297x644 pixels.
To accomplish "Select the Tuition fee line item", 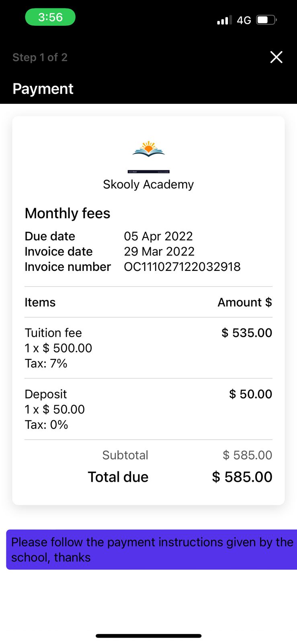I will [148, 348].
